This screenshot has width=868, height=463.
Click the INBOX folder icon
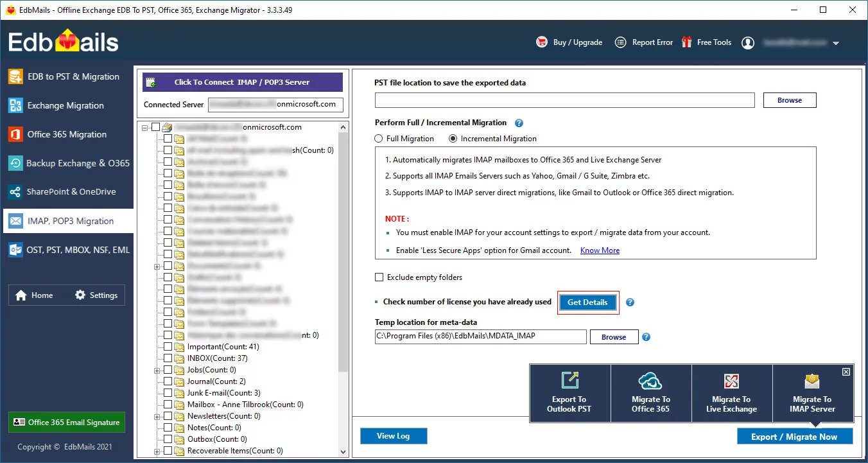pos(179,358)
